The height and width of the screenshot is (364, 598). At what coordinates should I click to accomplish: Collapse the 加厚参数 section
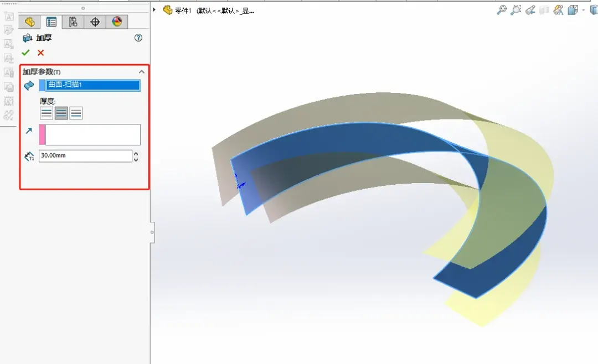[x=142, y=72]
